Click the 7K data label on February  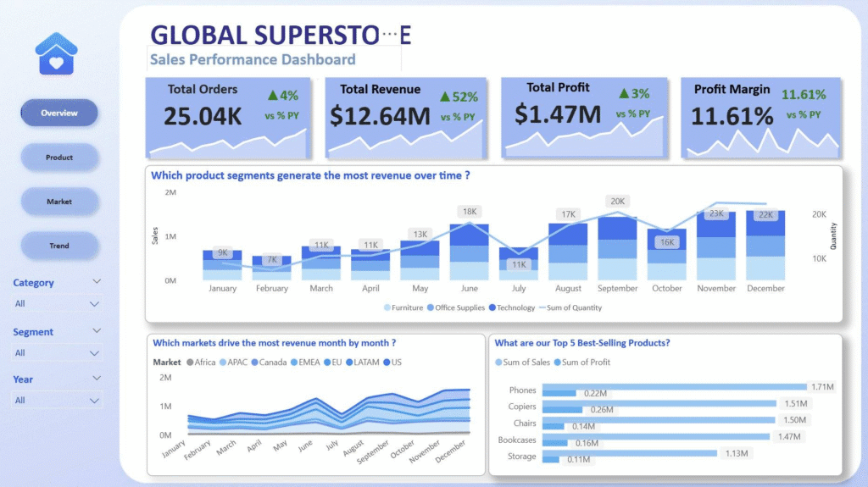[272, 259]
